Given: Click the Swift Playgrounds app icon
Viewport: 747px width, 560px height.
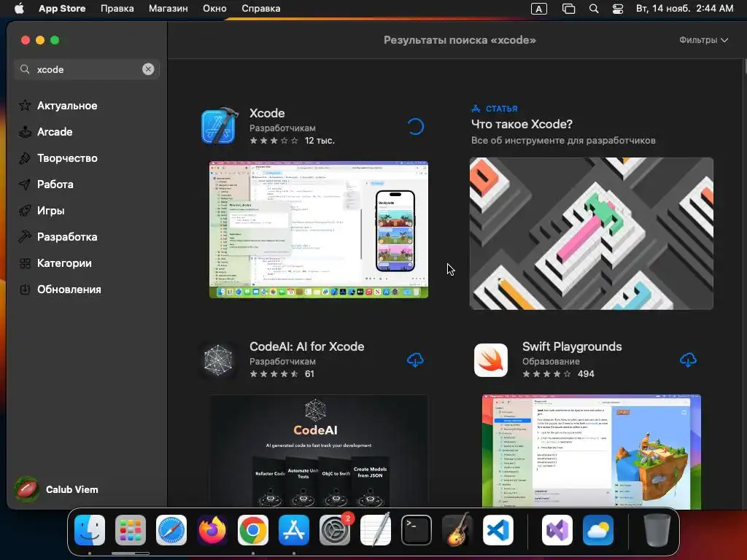Looking at the screenshot, I should pos(491,360).
